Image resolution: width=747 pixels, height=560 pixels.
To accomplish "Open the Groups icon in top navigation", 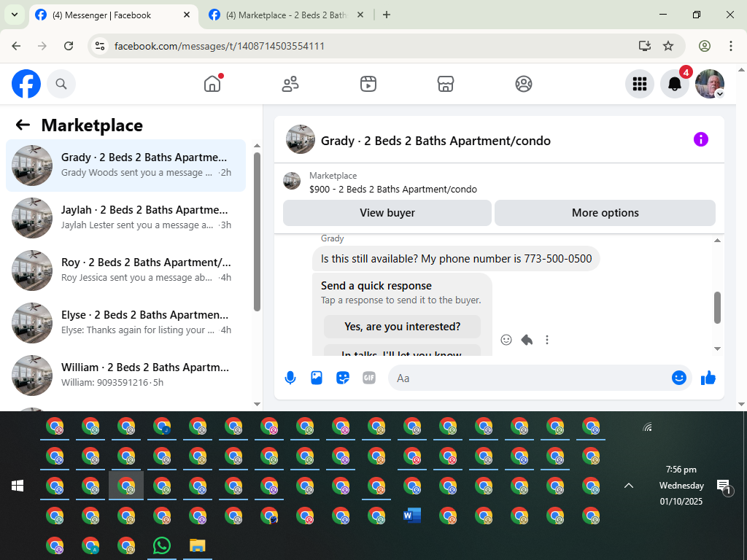I will point(524,84).
